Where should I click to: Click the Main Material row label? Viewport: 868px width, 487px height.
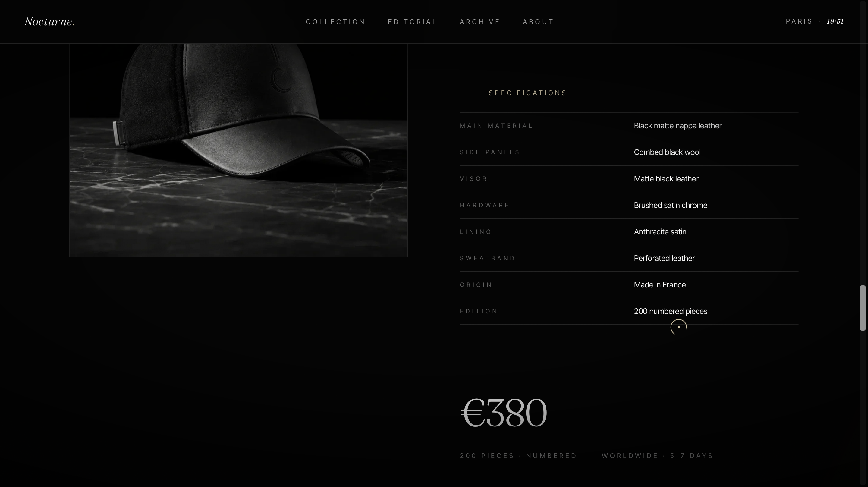[496, 126]
